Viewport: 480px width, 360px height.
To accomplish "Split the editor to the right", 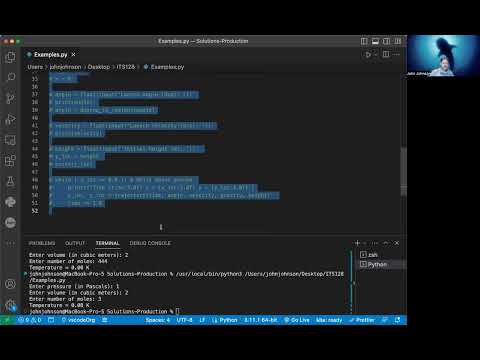I will pos(386,54).
